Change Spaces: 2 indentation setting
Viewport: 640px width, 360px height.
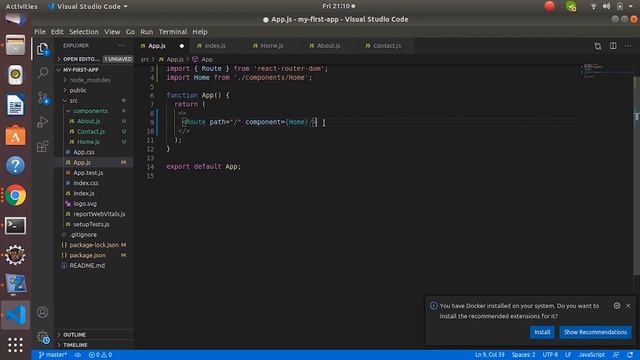[x=523, y=355]
